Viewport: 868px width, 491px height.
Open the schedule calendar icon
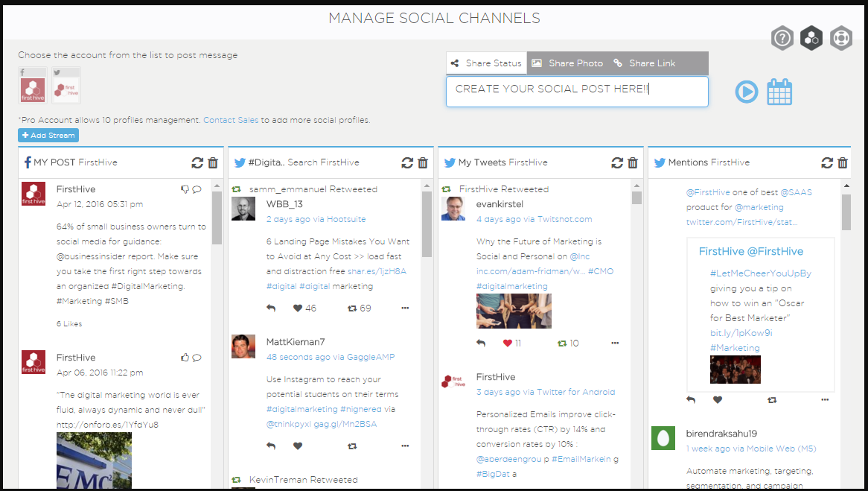point(779,92)
